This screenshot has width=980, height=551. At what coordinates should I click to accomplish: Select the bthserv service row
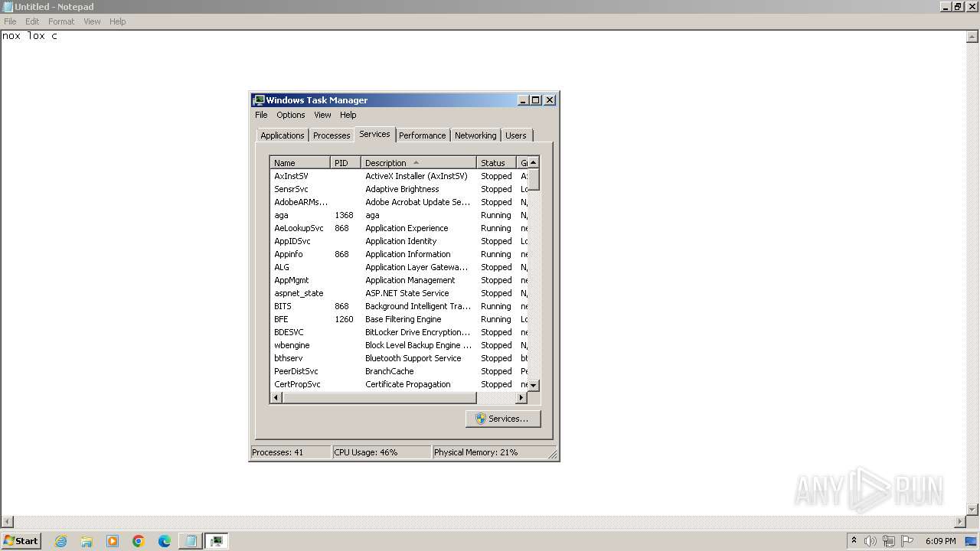(399, 358)
